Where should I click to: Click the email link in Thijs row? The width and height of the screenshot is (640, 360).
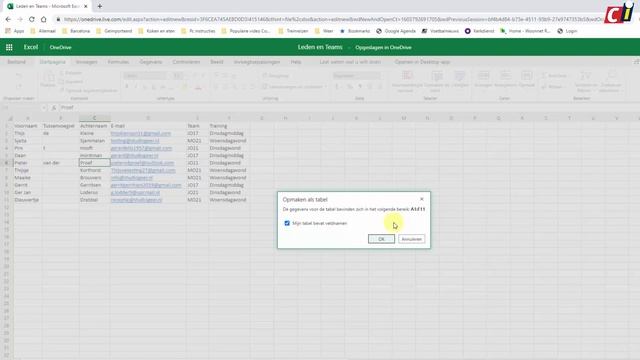click(x=141, y=133)
